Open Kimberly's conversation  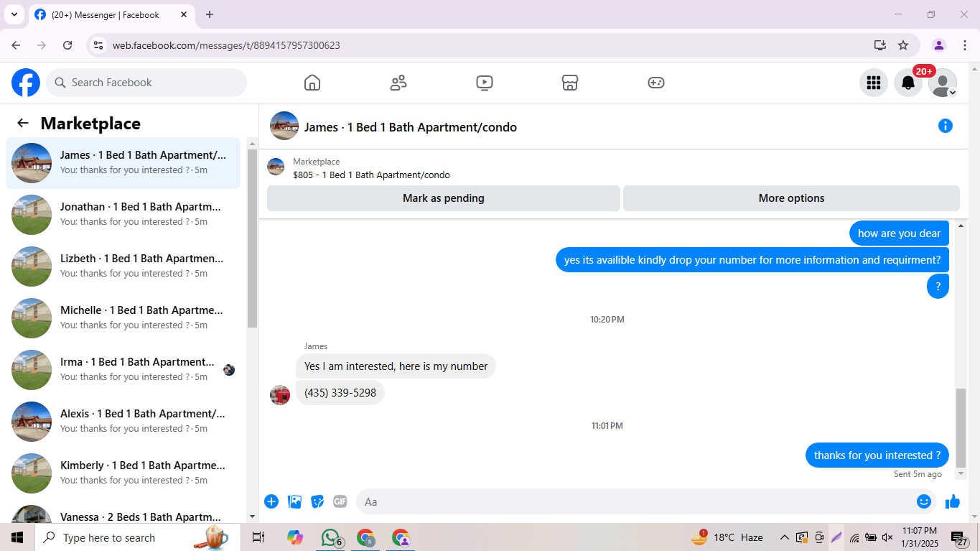(x=123, y=473)
